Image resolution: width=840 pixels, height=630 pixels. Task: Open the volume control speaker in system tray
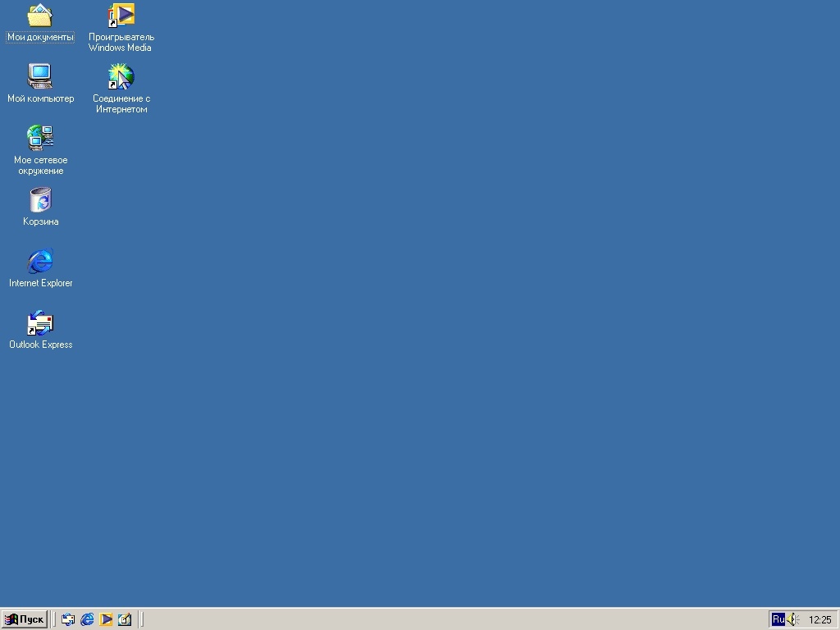coord(794,619)
